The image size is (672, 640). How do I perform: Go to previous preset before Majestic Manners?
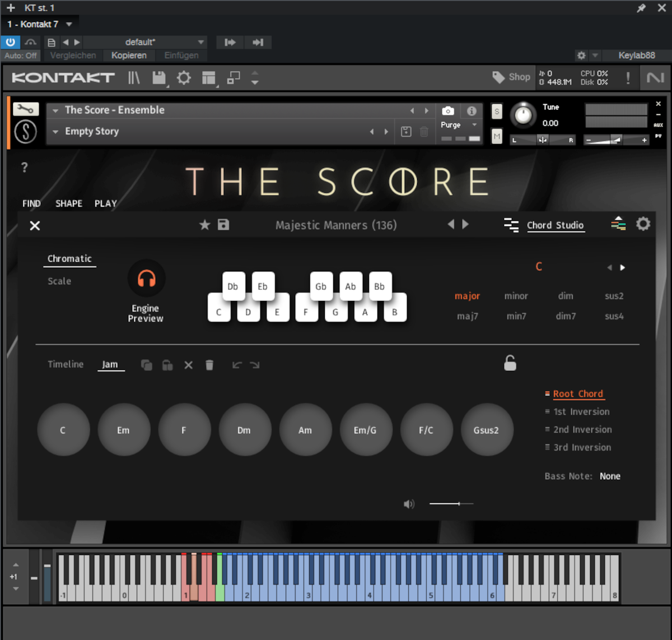[x=451, y=224]
